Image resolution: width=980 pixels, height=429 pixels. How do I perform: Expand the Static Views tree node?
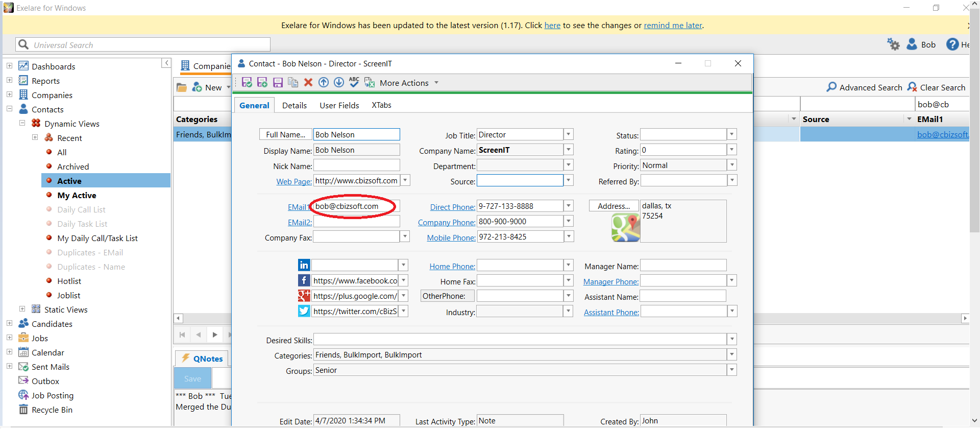[22, 309]
